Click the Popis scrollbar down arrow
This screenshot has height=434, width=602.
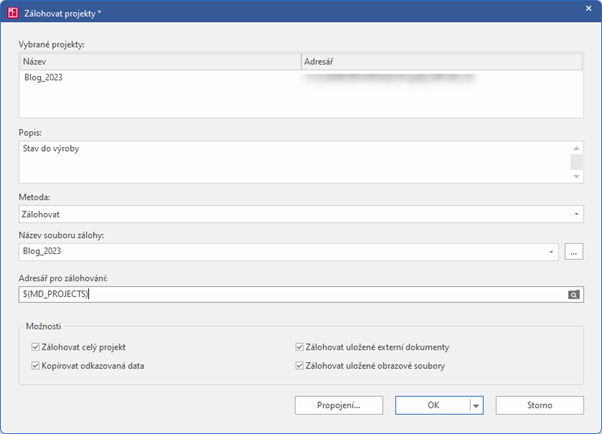point(576,178)
